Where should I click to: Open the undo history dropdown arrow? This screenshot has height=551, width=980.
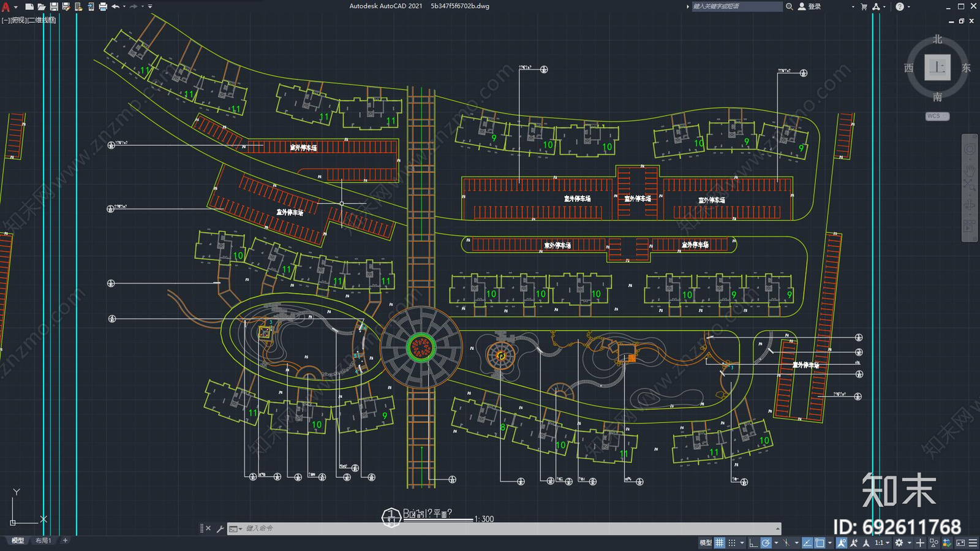(x=124, y=7)
